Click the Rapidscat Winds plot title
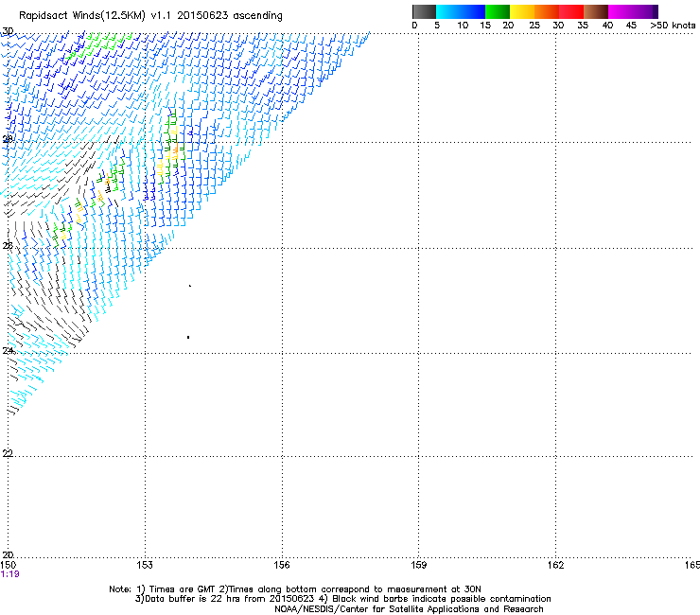The height and width of the screenshot is (615, 700). 150,16
